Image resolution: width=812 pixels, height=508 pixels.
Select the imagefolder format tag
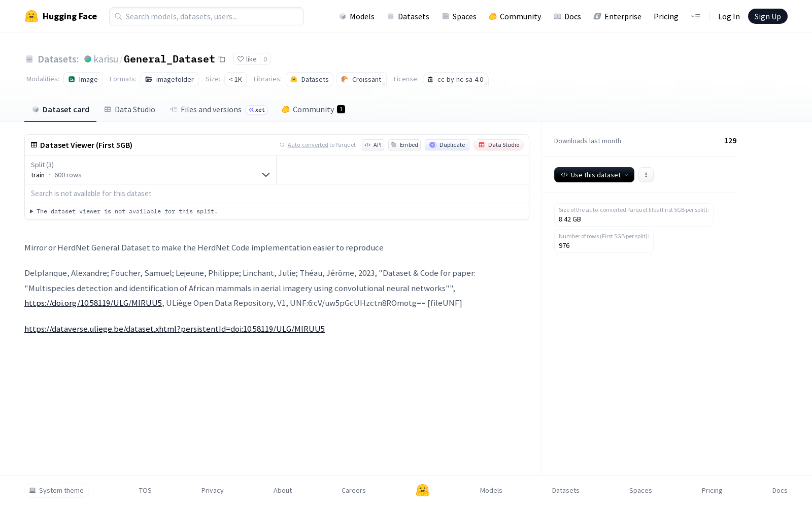170,79
